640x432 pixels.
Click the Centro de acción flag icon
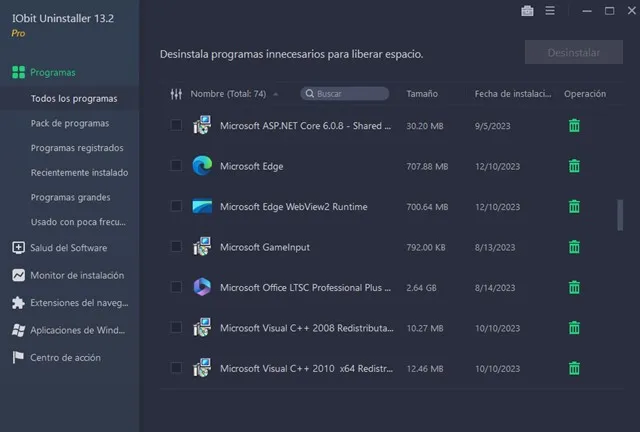(x=18, y=357)
